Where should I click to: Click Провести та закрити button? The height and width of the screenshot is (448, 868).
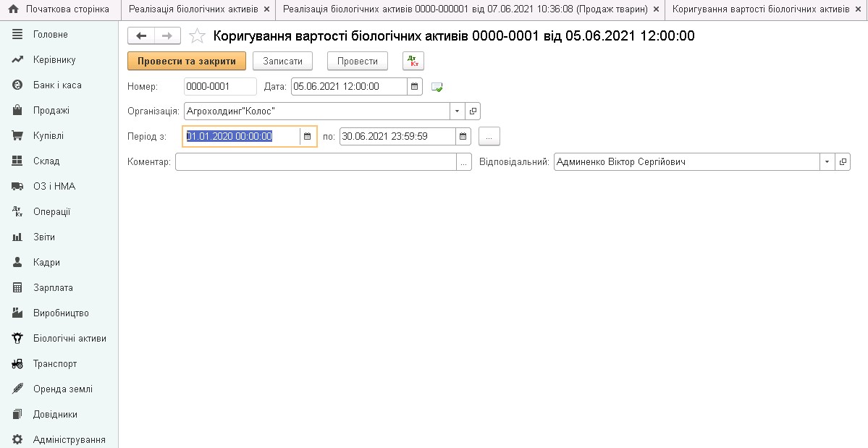pos(187,62)
